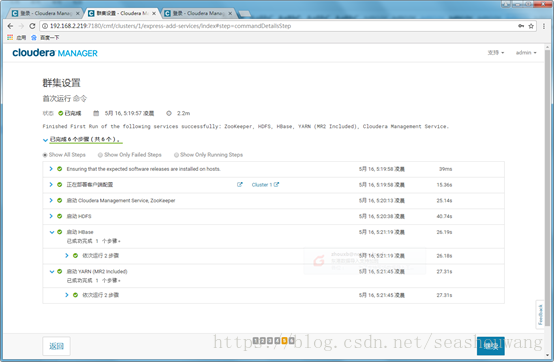Select Show All Steps radio button

[x=45, y=155]
